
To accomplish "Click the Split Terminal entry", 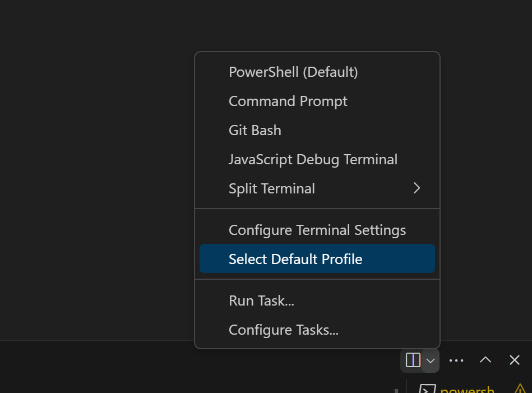I will coord(272,188).
